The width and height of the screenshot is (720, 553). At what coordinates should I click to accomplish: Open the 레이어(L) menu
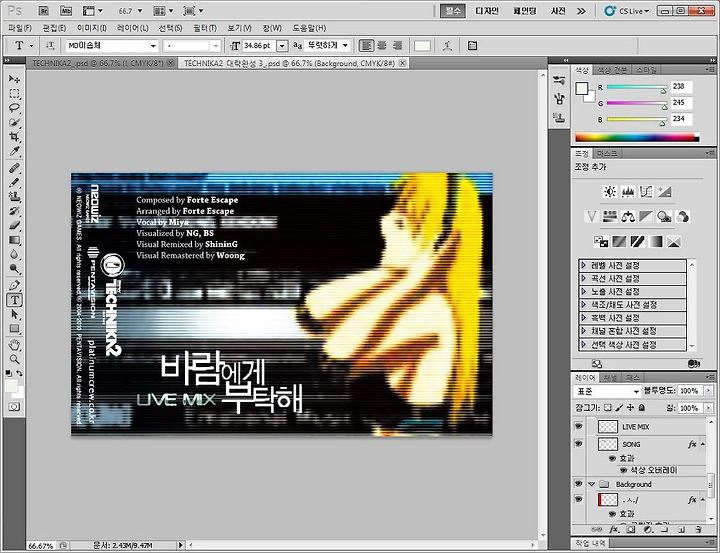tap(133, 28)
